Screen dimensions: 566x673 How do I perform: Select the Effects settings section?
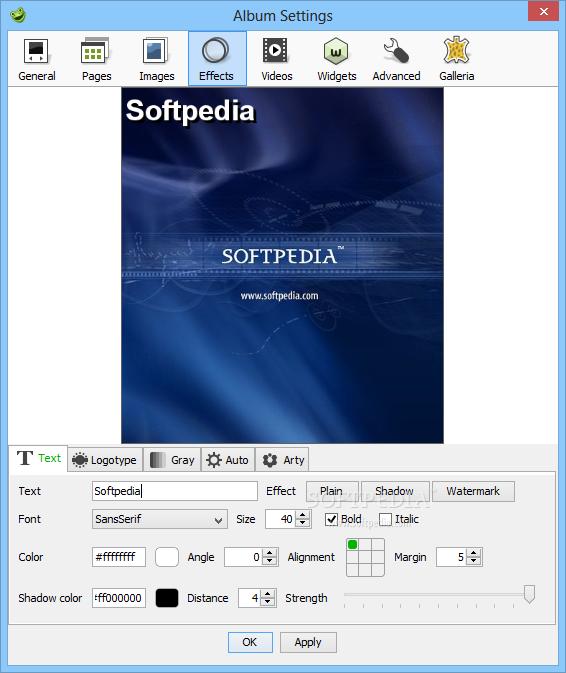pyautogui.click(x=217, y=59)
